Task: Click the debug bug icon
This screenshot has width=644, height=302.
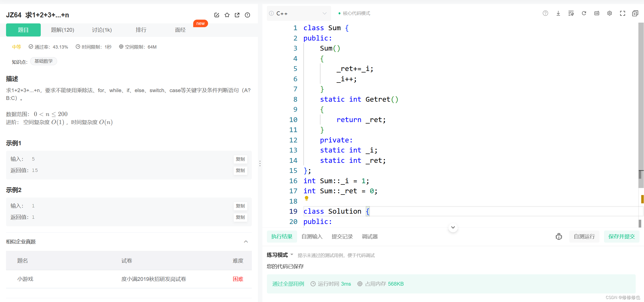Action: point(559,237)
